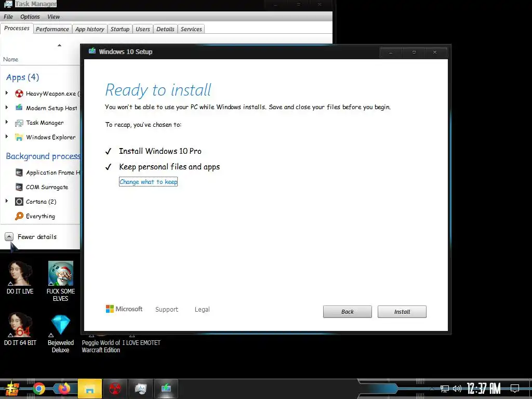This screenshot has height=399, width=532.
Task: Click the Application Frame Host process icon
Action: click(x=19, y=172)
